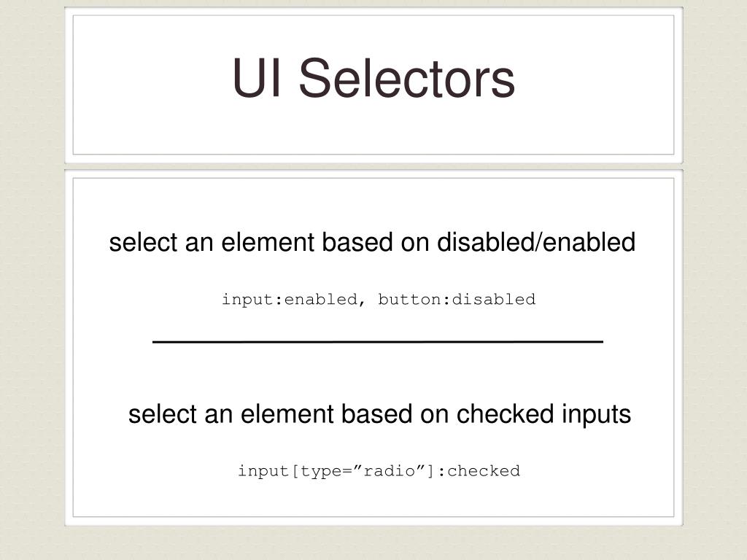Image resolution: width=747 pixels, height=560 pixels.
Task: Click the word "enabled" in input:enabled code
Action: click(321, 300)
